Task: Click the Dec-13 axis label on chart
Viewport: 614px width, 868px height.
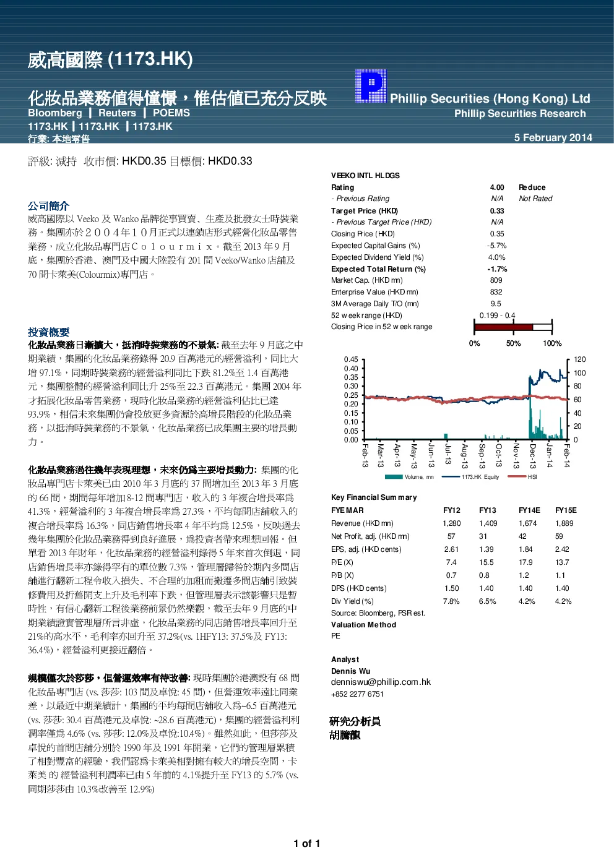Action: (x=533, y=455)
